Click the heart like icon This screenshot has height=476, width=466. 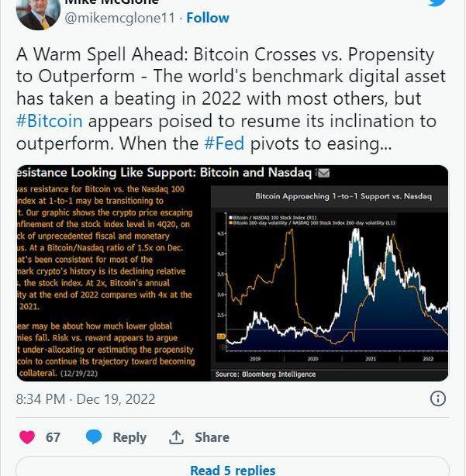pyautogui.click(x=27, y=437)
